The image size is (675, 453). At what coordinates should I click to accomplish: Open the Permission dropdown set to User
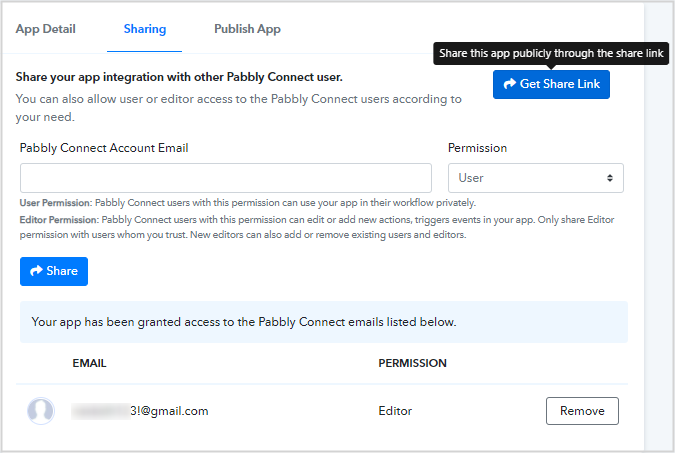[536, 177]
